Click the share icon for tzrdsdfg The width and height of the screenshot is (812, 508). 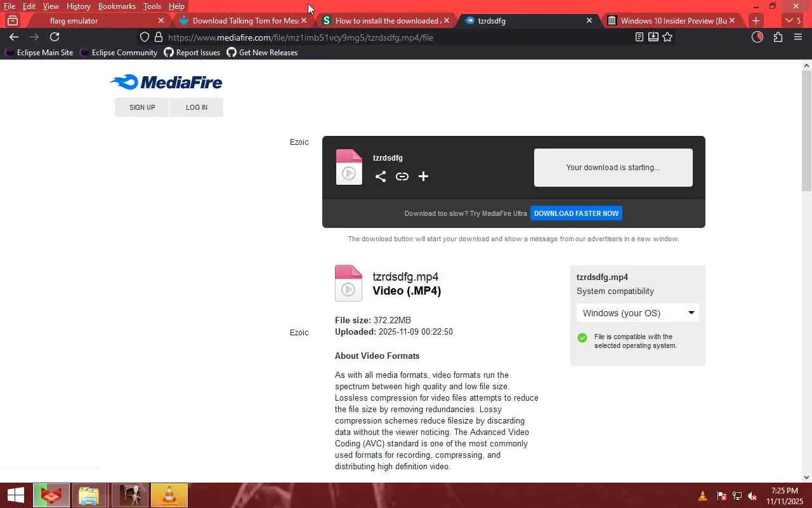click(380, 177)
